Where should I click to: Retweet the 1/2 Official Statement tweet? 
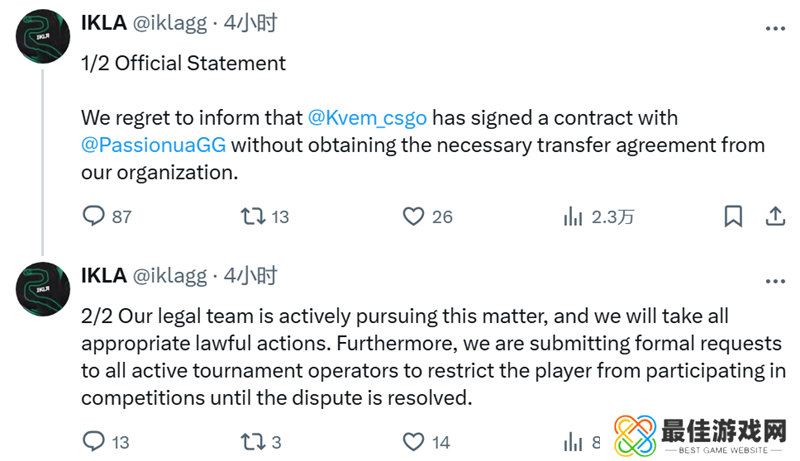(x=251, y=215)
